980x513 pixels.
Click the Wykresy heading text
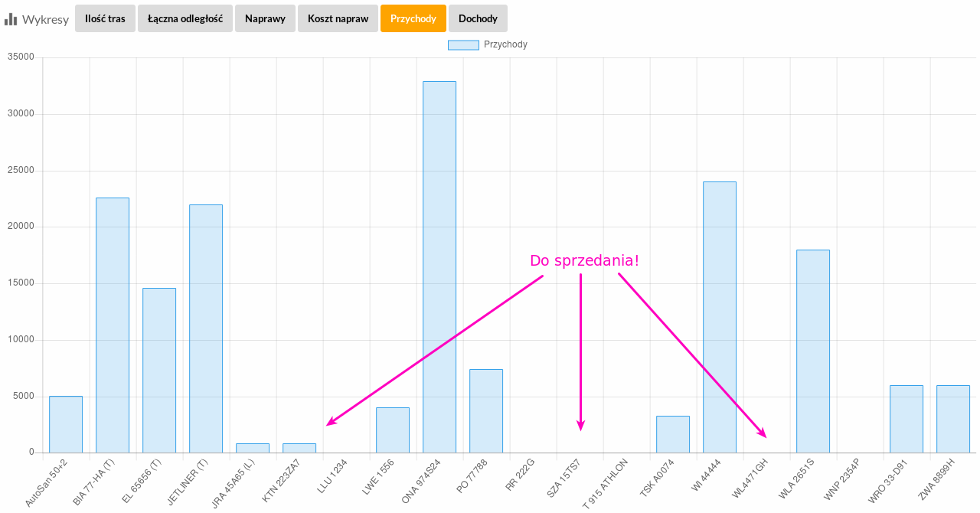tap(45, 20)
